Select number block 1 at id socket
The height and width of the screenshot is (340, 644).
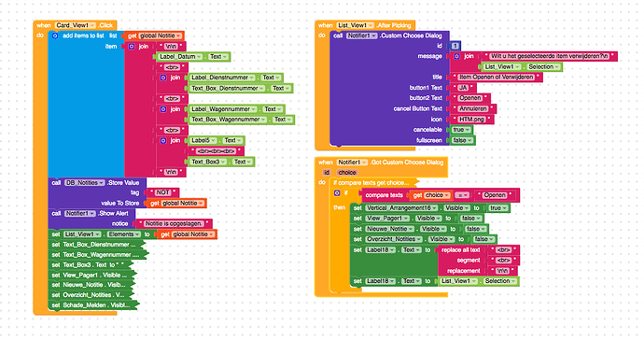[x=455, y=46]
